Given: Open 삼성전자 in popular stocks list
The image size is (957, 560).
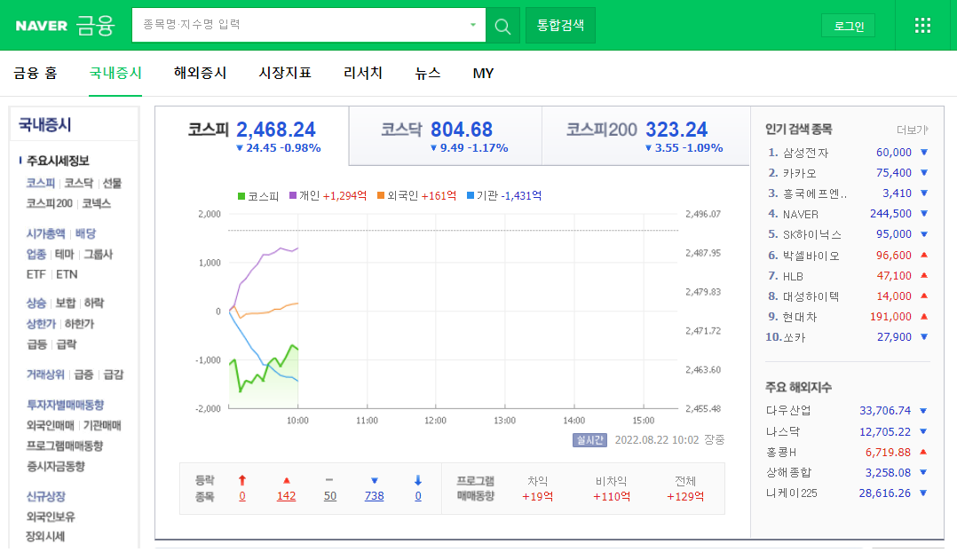Looking at the screenshot, I should 806,153.
